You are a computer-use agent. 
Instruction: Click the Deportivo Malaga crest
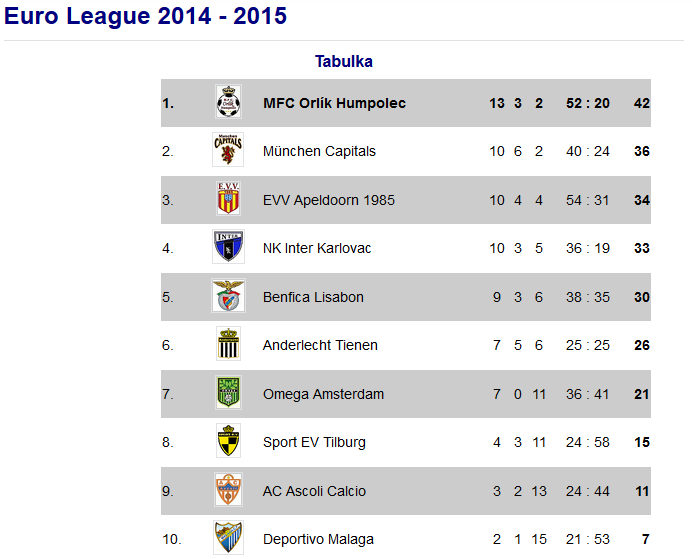[x=228, y=538]
